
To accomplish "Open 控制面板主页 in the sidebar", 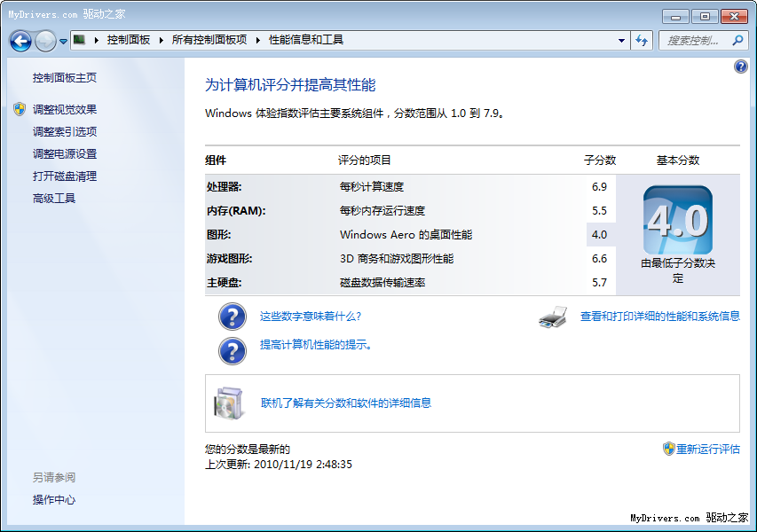I will [65, 78].
